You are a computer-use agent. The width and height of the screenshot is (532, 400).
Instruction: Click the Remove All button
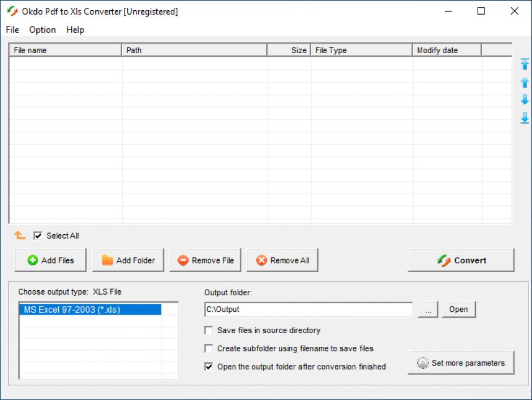[x=282, y=260]
